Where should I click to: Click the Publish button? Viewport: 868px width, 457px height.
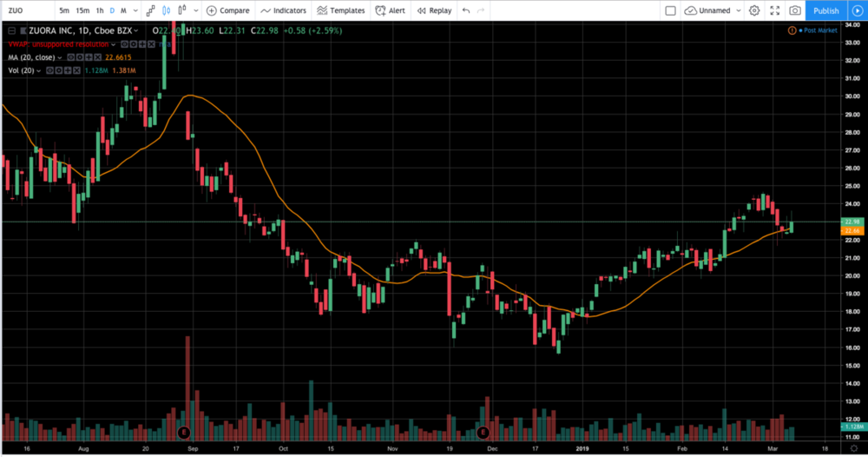(825, 10)
